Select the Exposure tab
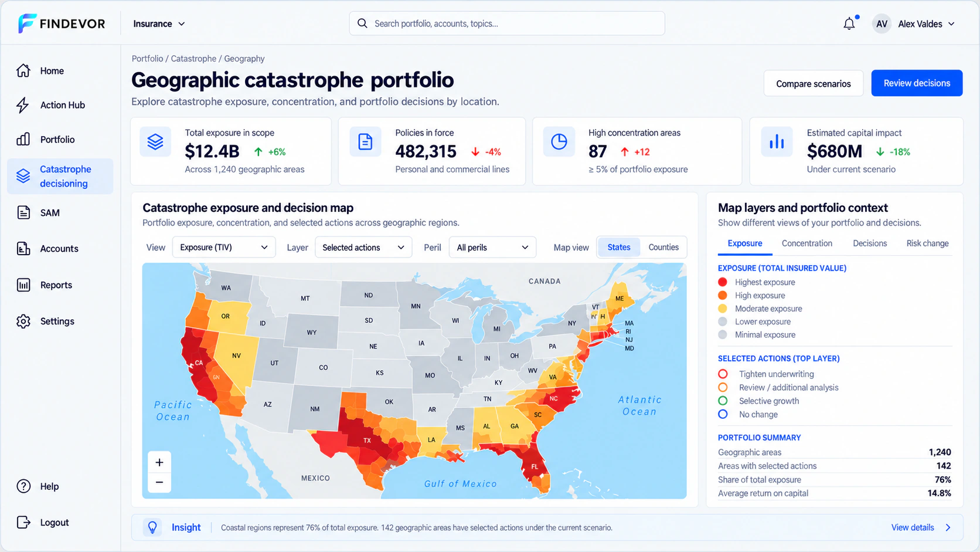 (745, 243)
